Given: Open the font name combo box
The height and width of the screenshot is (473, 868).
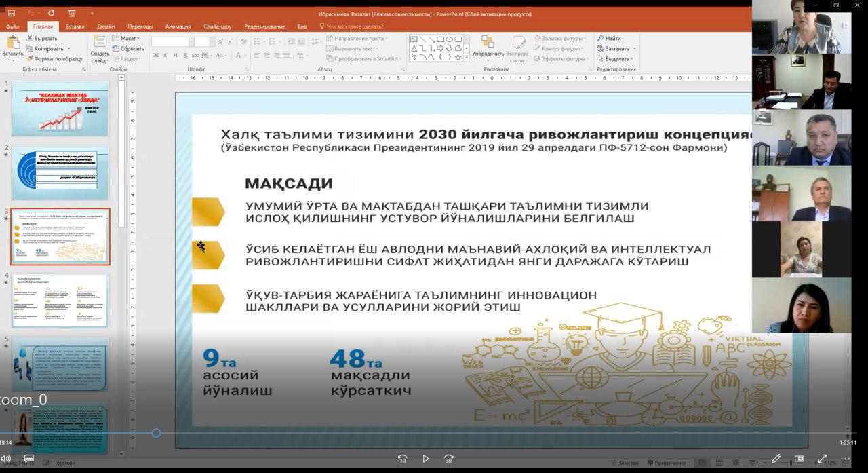Looking at the screenshot, I should (172, 41).
